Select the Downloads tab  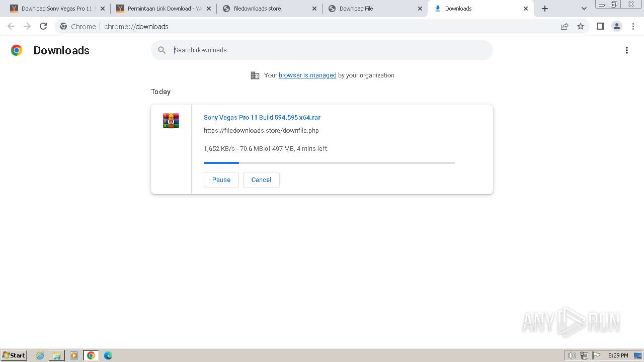pos(480,9)
